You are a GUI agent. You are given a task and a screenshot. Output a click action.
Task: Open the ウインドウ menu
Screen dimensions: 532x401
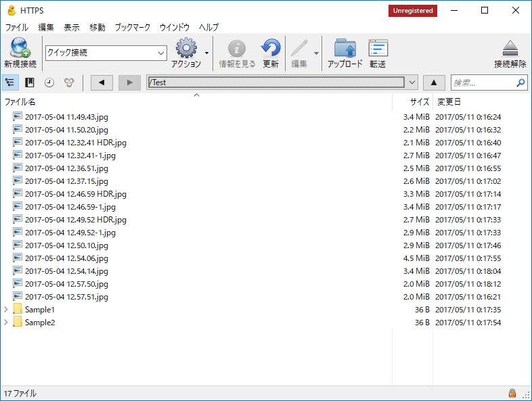click(175, 28)
